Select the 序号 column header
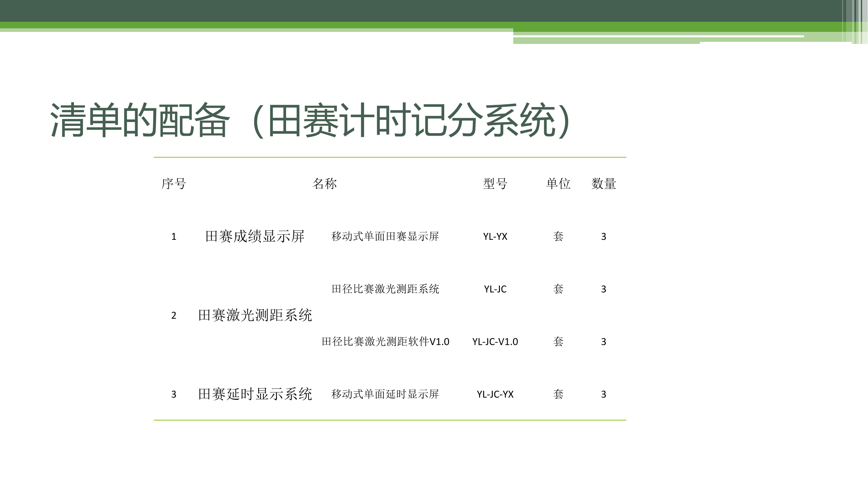Screen dimensions: 868x488 (x=173, y=183)
